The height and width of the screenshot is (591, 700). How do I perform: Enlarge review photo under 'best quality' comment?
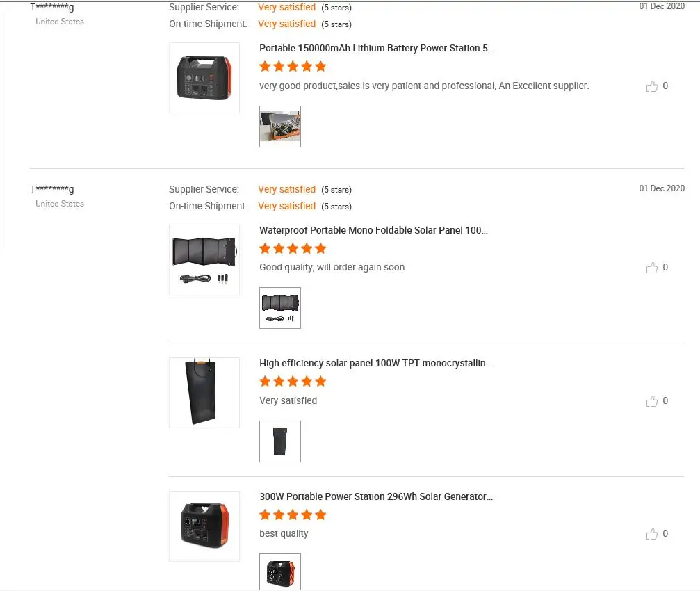tap(280, 572)
